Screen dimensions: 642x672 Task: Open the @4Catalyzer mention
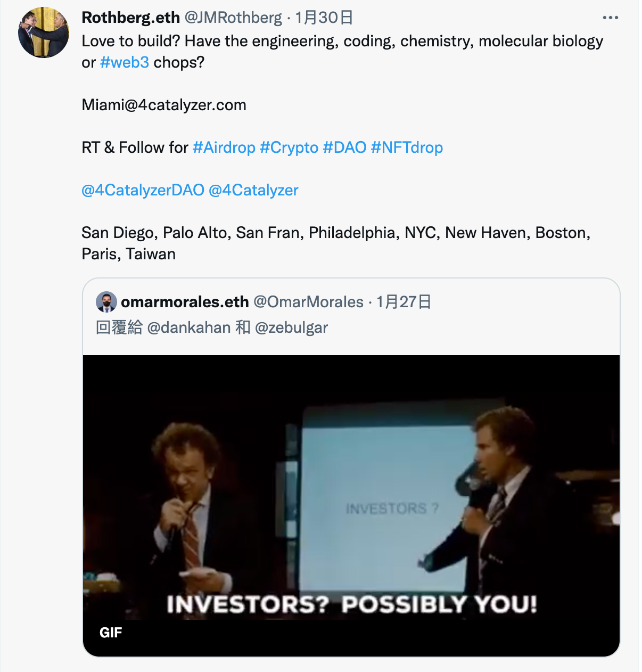pyautogui.click(x=253, y=190)
